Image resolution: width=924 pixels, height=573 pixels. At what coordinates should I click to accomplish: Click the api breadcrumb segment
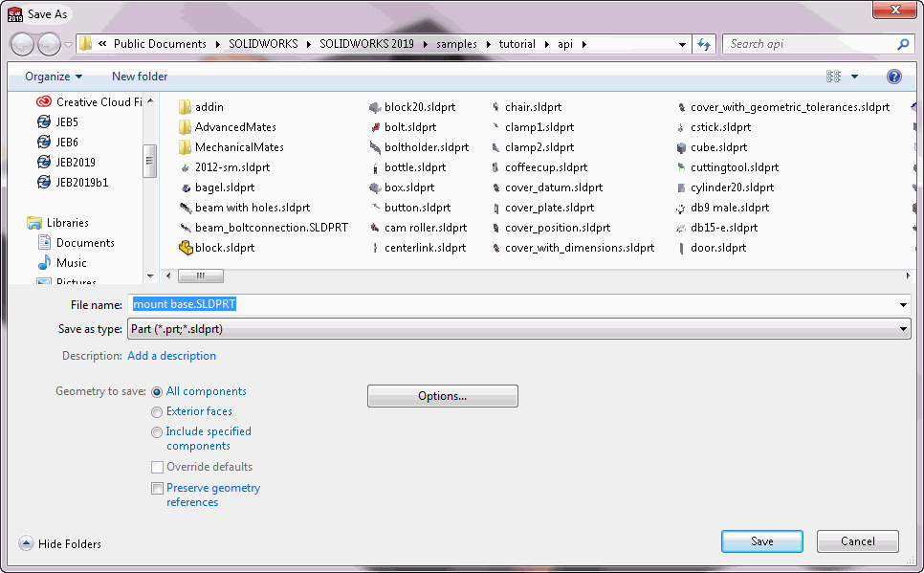[565, 44]
